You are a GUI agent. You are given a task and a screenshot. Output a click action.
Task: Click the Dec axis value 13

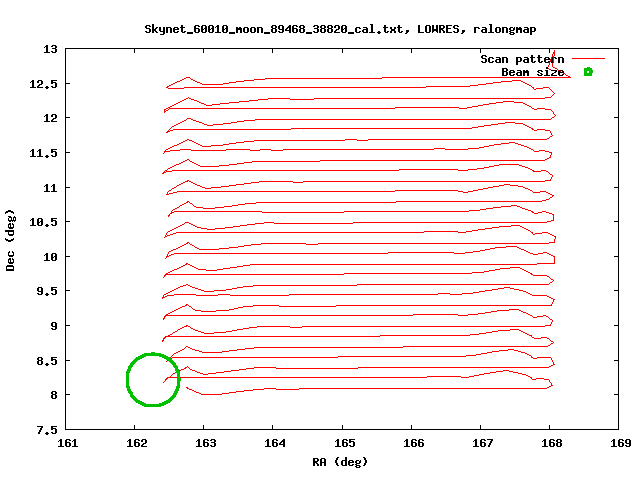pos(50,49)
